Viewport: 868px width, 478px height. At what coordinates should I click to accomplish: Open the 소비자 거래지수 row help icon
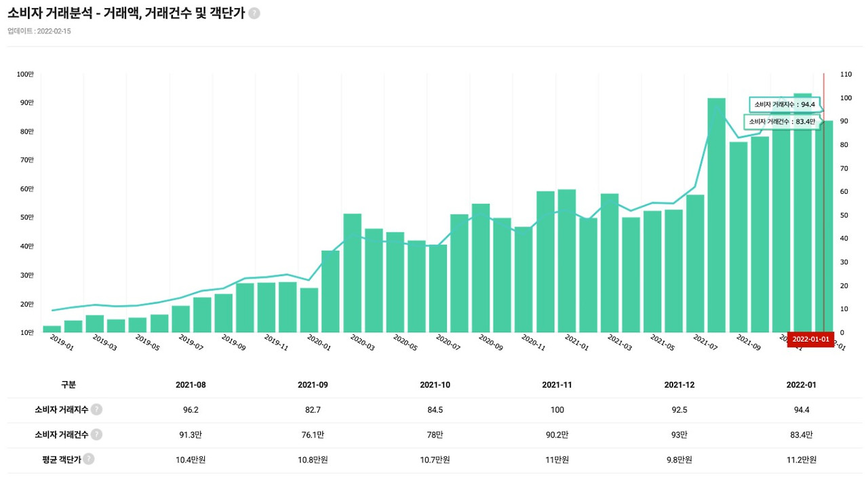[97, 410]
